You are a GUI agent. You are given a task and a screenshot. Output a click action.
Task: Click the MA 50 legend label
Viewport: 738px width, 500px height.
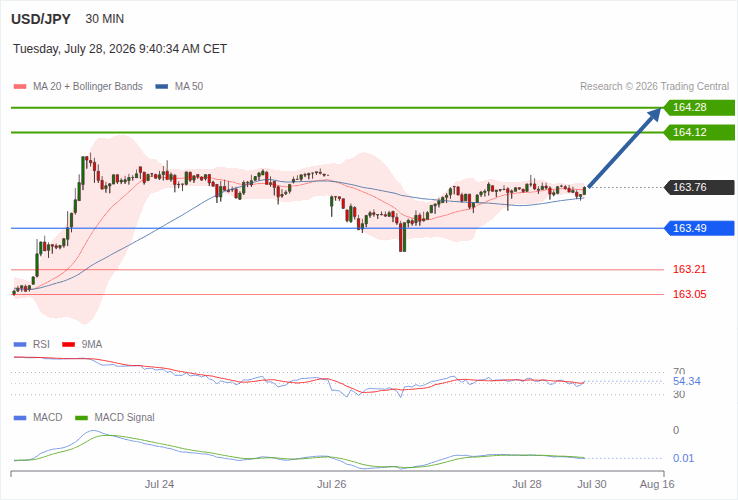189,87
